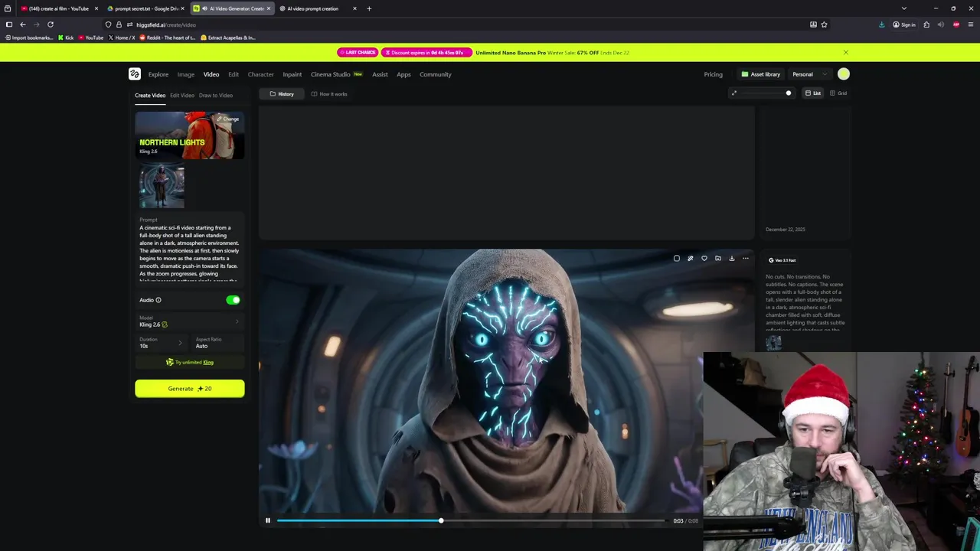Click the green profile avatar
The height and width of the screenshot is (551, 980).
(843, 74)
